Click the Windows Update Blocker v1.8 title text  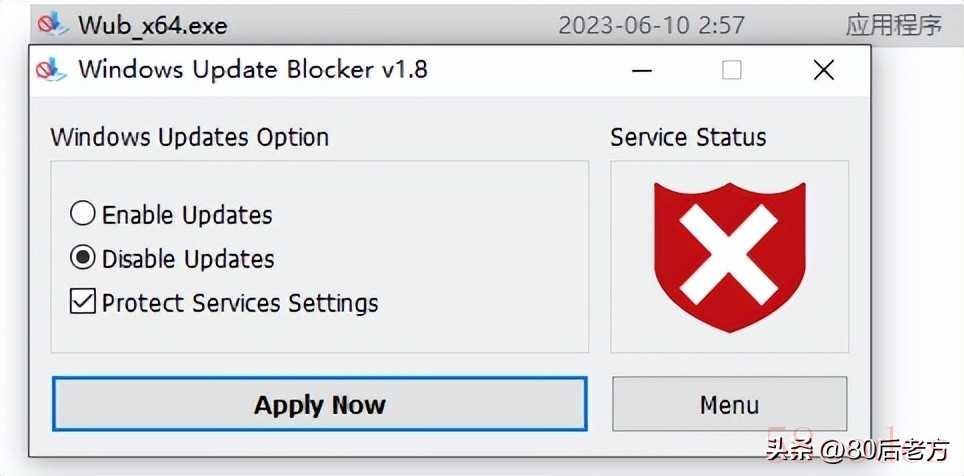(253, 70)
